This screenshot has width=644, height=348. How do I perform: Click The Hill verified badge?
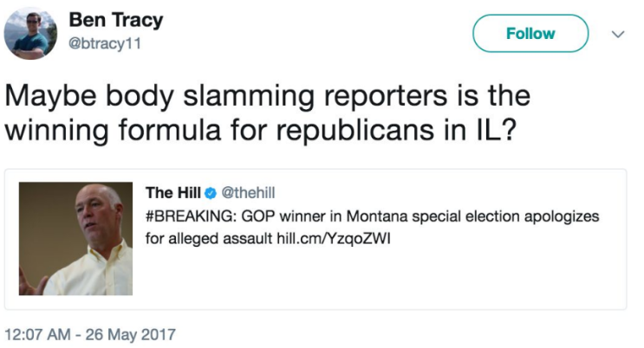tap(211, 192)
